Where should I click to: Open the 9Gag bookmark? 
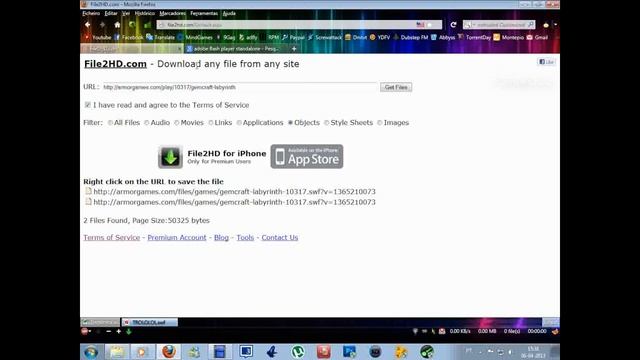(226, 38)
